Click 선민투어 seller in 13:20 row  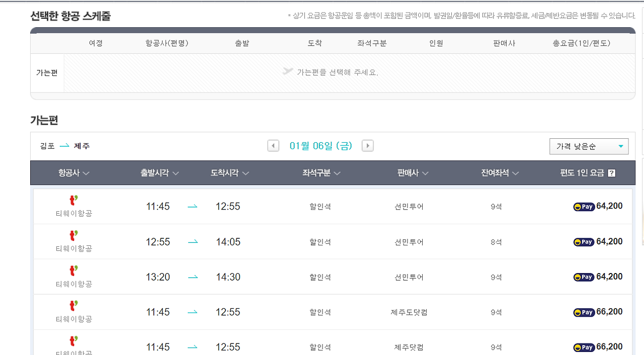[x=409, y=277]
